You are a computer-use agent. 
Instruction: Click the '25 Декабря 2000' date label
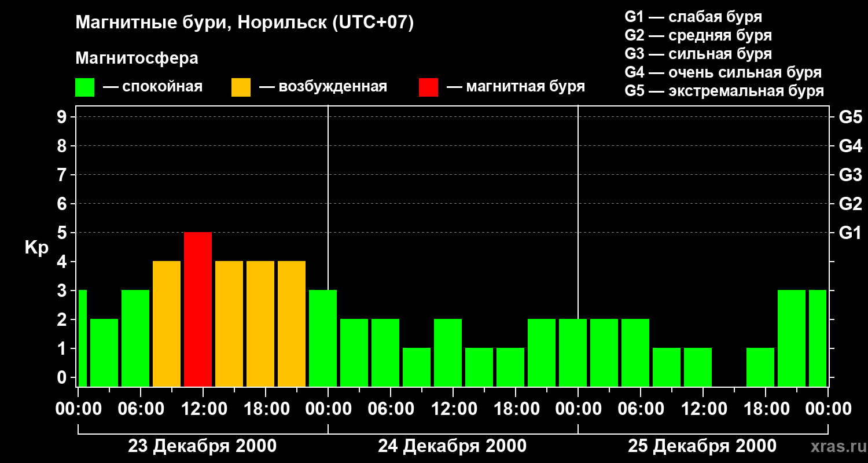[x=703, y=446]
